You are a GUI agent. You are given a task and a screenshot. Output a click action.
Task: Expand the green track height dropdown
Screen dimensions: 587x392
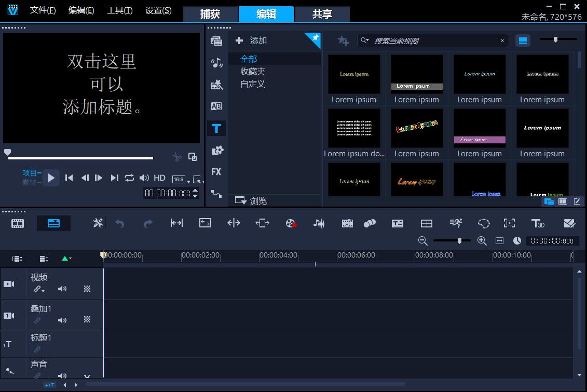[x=66, y=259]
